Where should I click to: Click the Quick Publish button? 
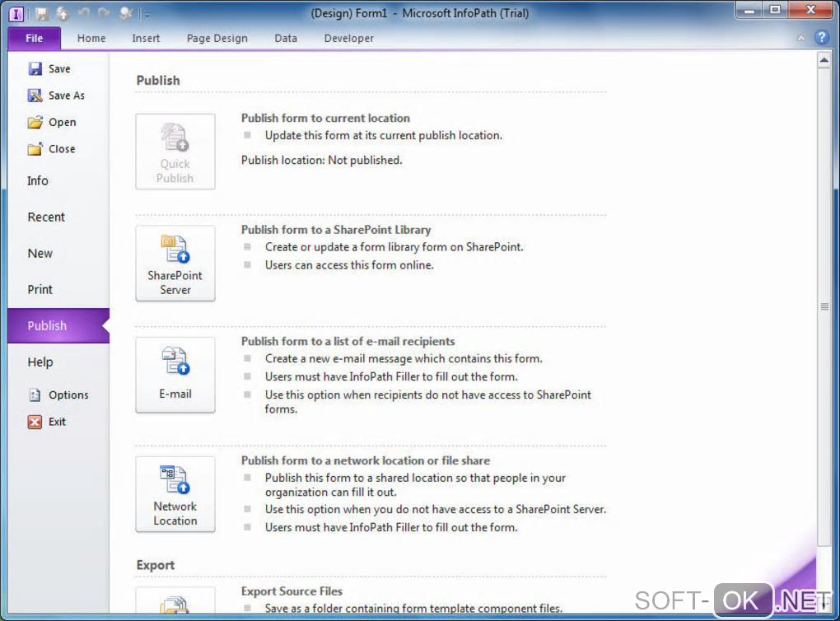[175, 152]
